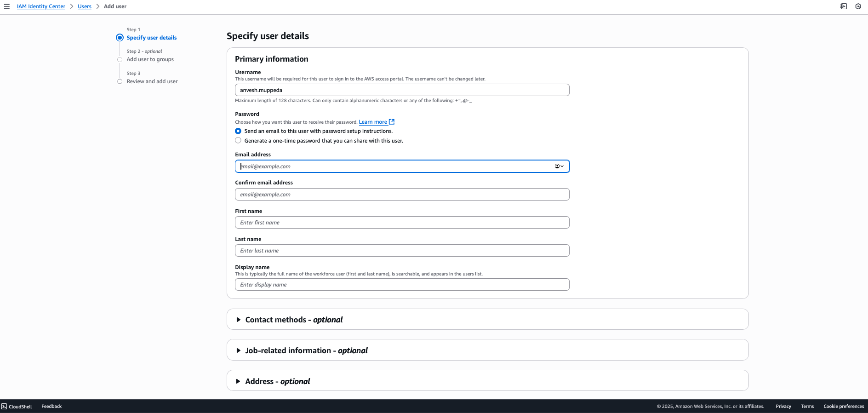The height and width of the screenshot is (413, 868).
Task: Click the notebook tutorials icon in header
Action: point(844,6)
